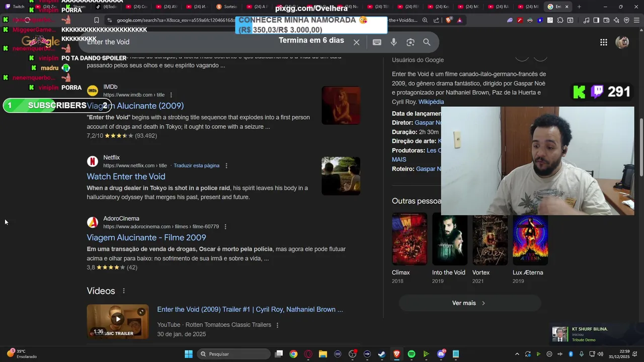The image size is (644, 362).
Task: Open the on-screen keyboard input tool
Action: (377, 42)
